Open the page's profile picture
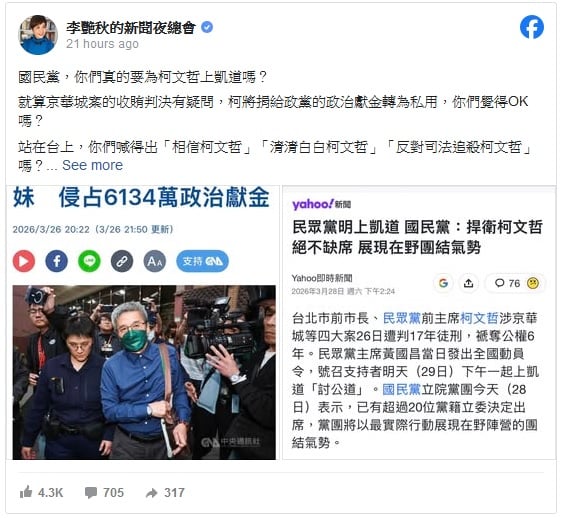 coord(38,35)
